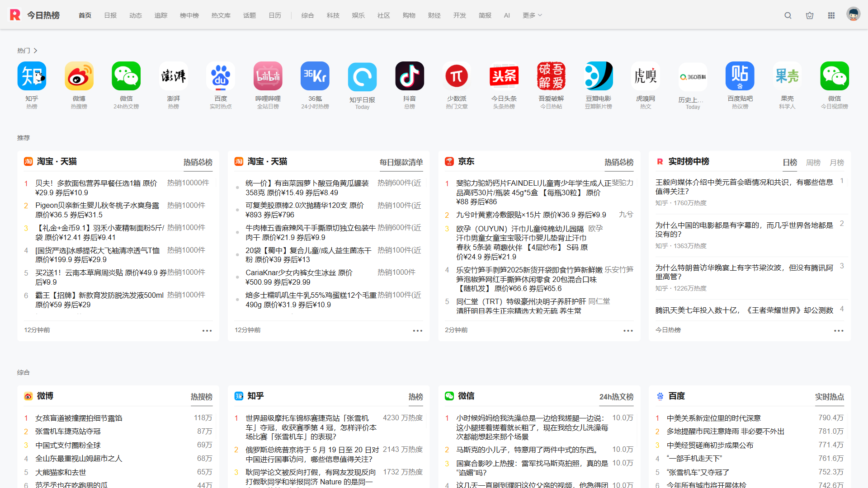Viewport: 868px width, 488px height.
Task: Open 贝夫!多款面包营养早餐 Taobao item
Action: coord(96,188)
